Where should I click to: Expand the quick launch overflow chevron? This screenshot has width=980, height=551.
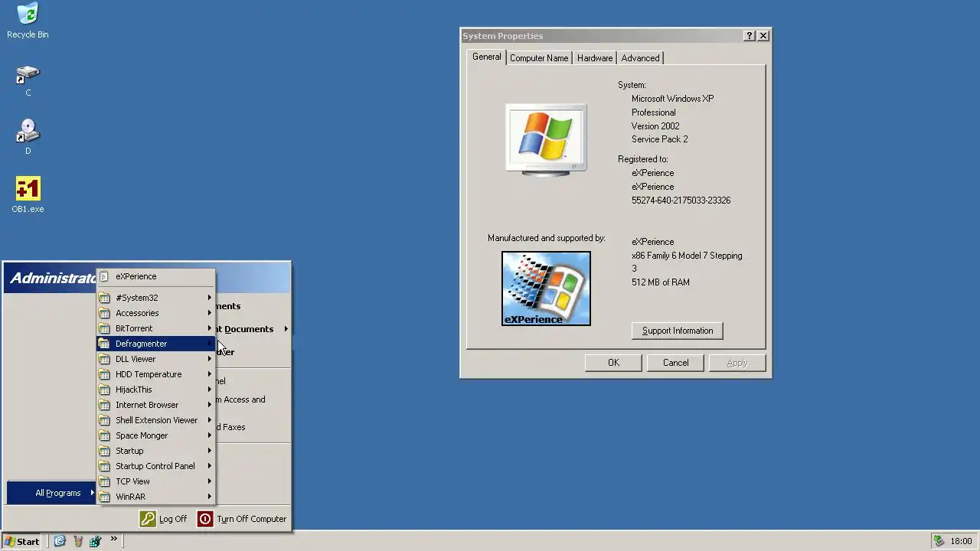(114, 540)
